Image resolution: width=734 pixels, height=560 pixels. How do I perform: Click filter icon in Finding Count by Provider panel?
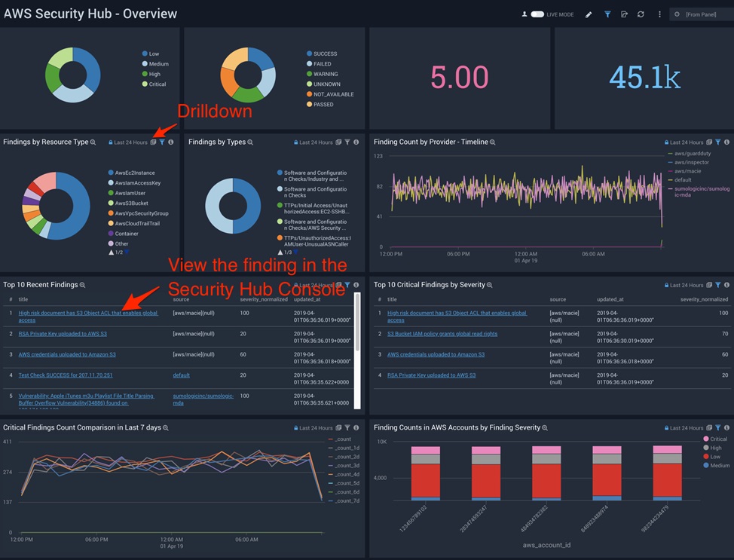pos(718,142)
